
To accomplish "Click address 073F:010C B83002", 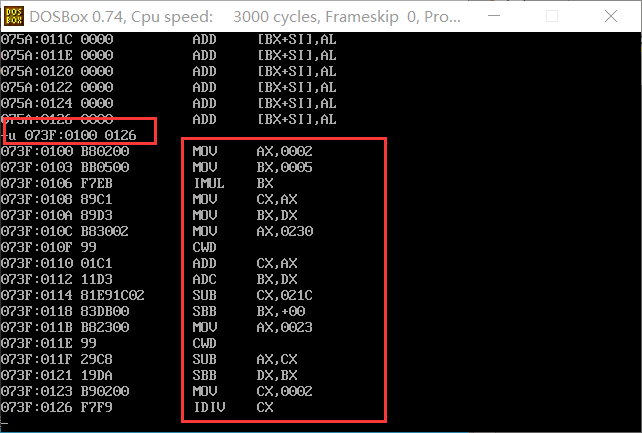I will (x=65, y=231).
